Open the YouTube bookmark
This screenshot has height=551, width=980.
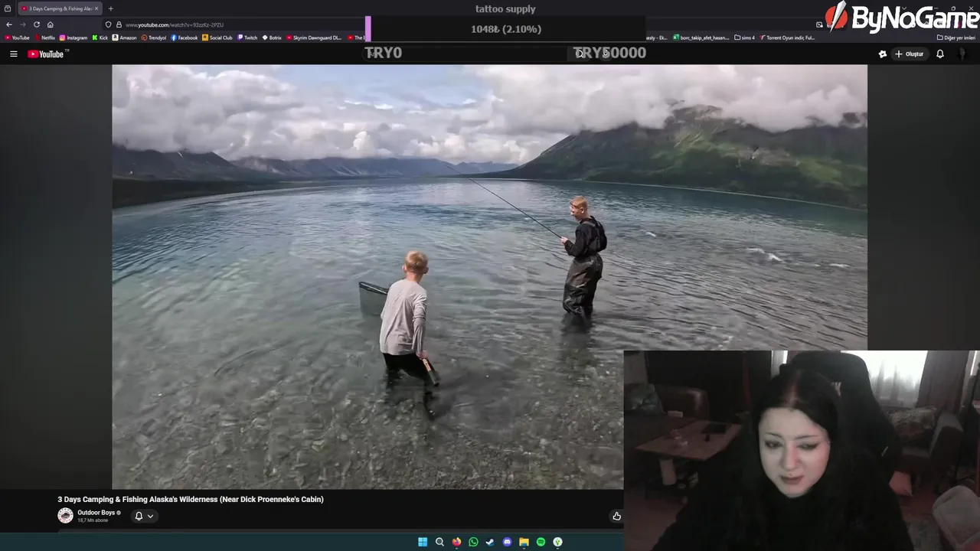click(x=17, y=37)
